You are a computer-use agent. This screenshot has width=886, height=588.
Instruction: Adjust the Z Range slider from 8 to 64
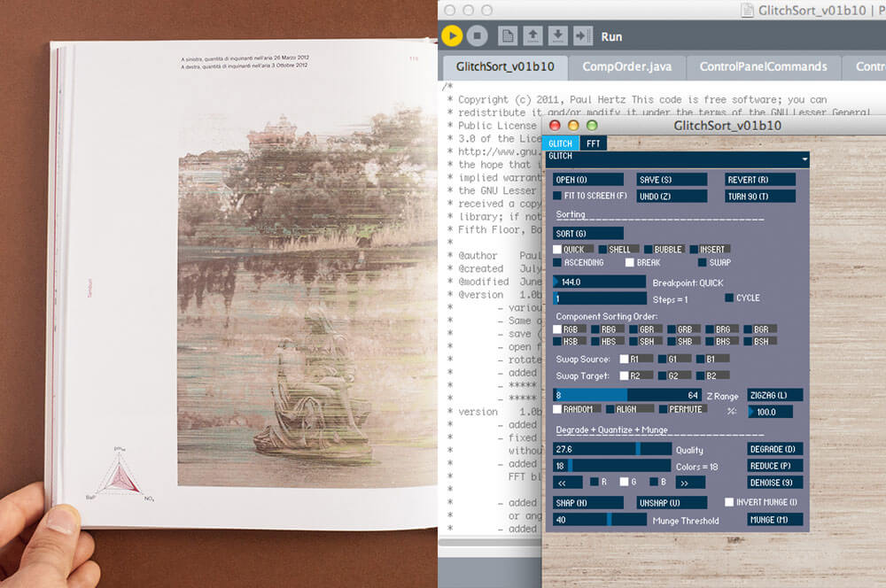pos(627,395)
